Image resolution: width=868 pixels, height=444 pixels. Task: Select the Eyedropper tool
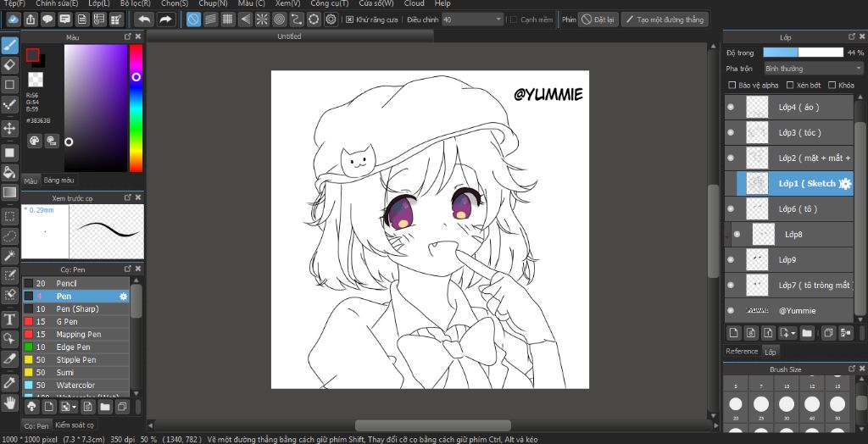click(x=9, y=382)
